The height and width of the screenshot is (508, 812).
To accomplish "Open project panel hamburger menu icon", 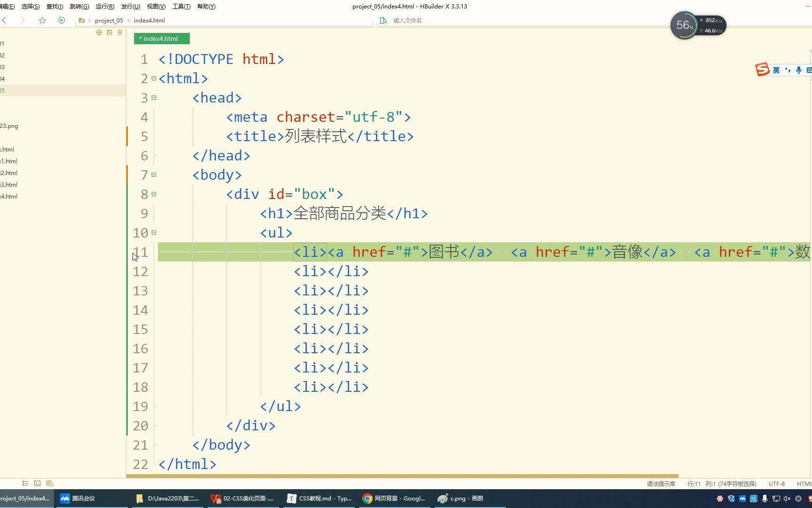I will coord(120,32).
